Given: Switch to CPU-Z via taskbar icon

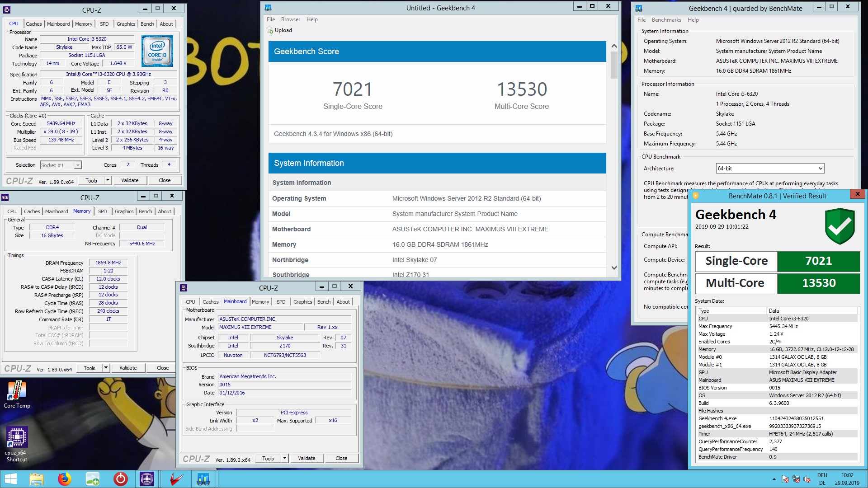Looking at the screenshot, I should 147,479.
